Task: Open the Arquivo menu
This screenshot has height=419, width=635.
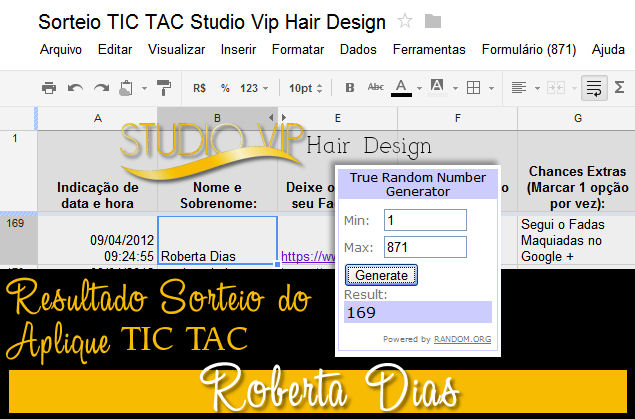Action: point(61,49)
